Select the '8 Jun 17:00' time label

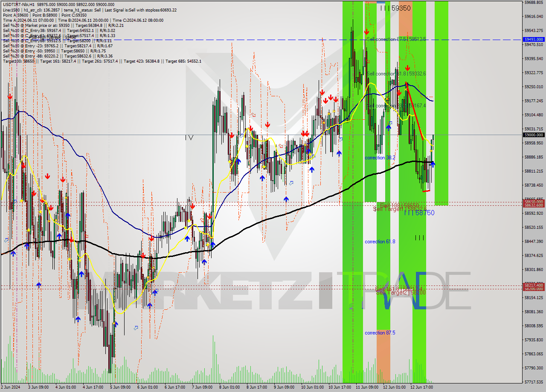pos(256,388)
